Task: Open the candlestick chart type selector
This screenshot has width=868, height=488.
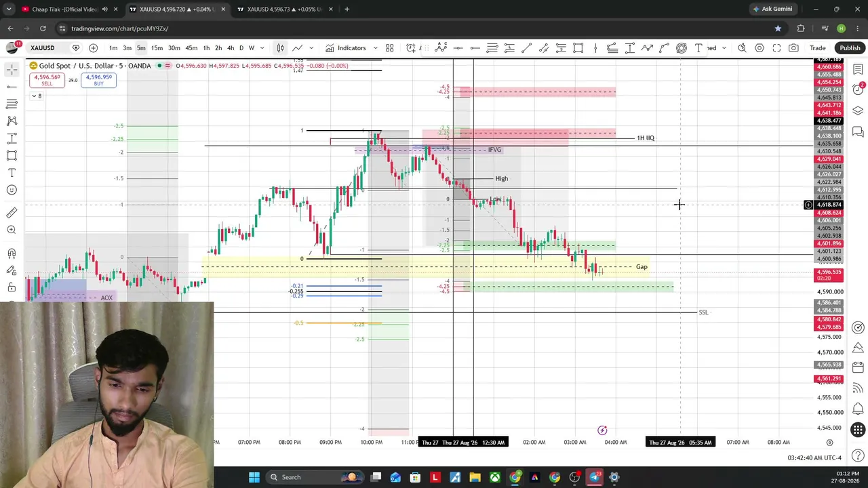Action: pyautogui.click(x=280, y=48)
